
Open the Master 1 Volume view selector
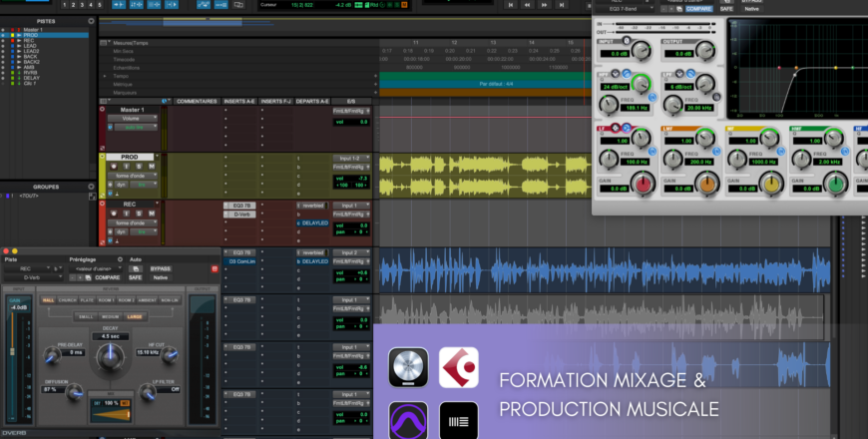(x=133, y=118)
